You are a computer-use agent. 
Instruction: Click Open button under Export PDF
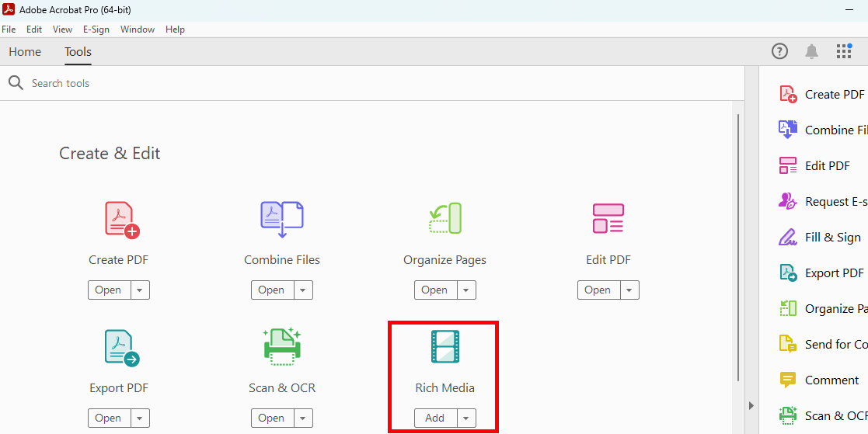pos(109,418)
